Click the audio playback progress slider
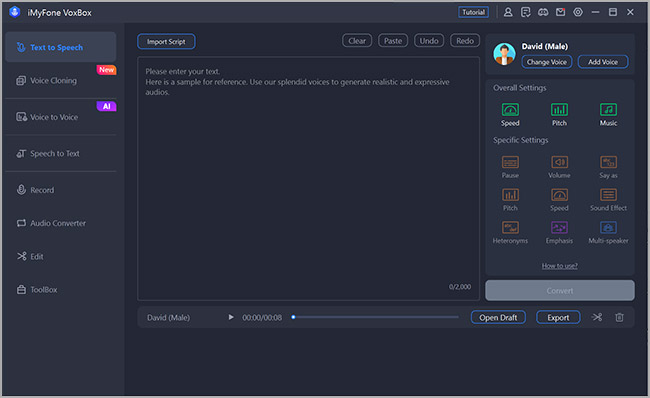 [x=375, y=317]
